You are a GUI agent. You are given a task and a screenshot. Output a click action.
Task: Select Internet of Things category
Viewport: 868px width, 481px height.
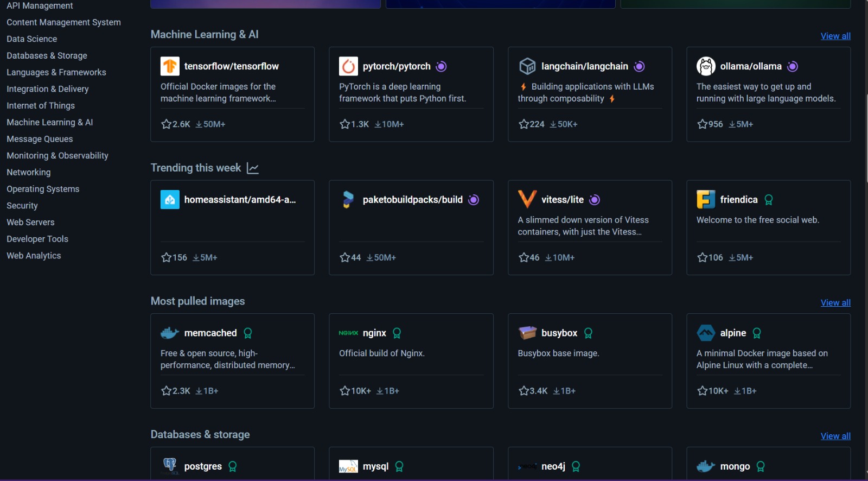click(x=41, y=106)
